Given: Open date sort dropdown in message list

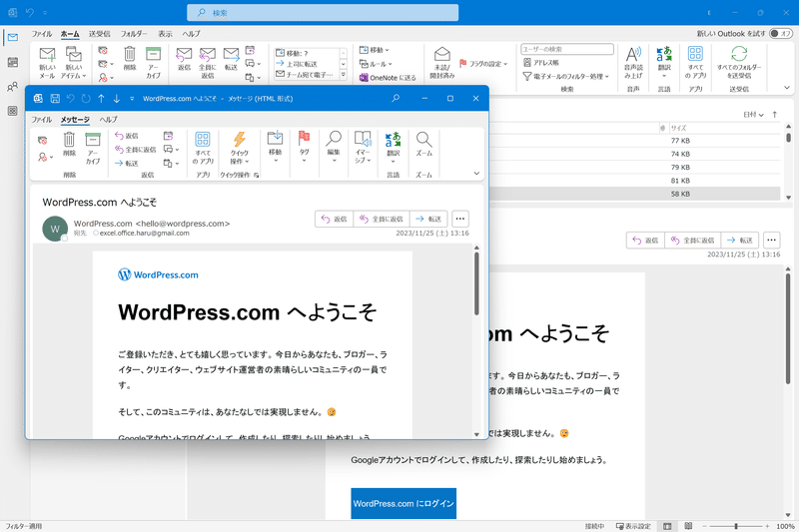Looking at the screenshot, I should click(x=753, y=115).
